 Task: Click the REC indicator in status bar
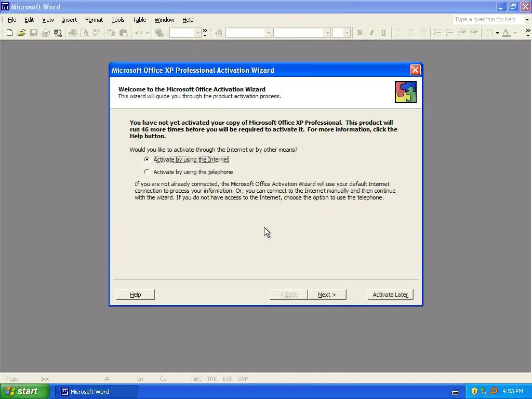(x=196, y=379)
